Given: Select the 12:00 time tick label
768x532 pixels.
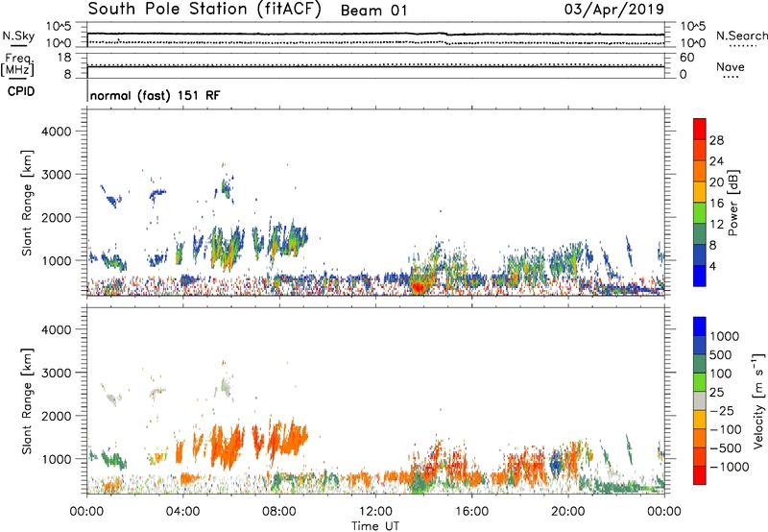Looking at the screenshot, I should pos(375,512).
